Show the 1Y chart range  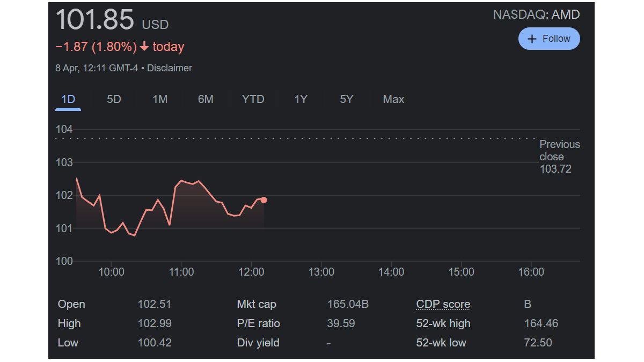point(301,99)
